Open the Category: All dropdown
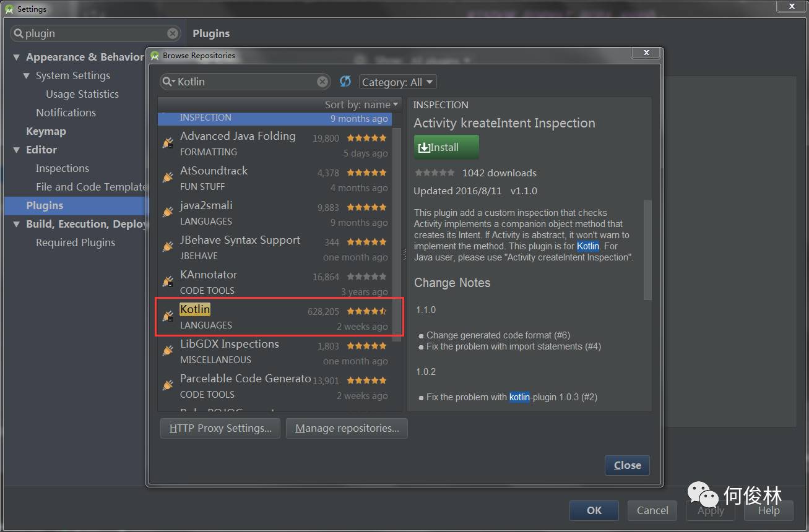Viewport: 809px width, 532px height. pos(398,82)
